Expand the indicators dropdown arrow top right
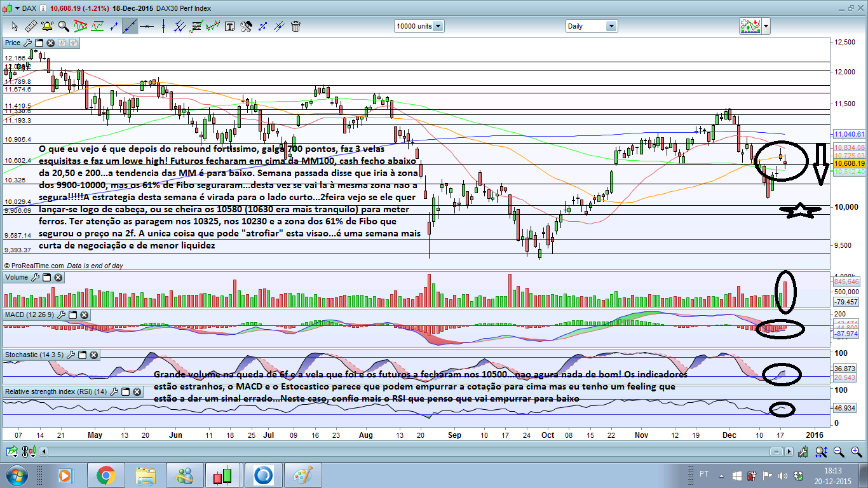This screenshot has width=868, height=488. point(766,27)
